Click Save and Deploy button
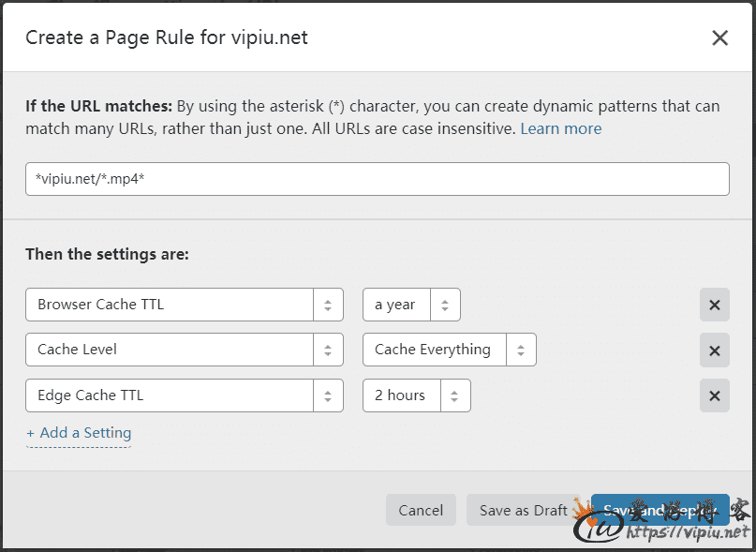Screen dimensions: 756x552 coord(660,510)
